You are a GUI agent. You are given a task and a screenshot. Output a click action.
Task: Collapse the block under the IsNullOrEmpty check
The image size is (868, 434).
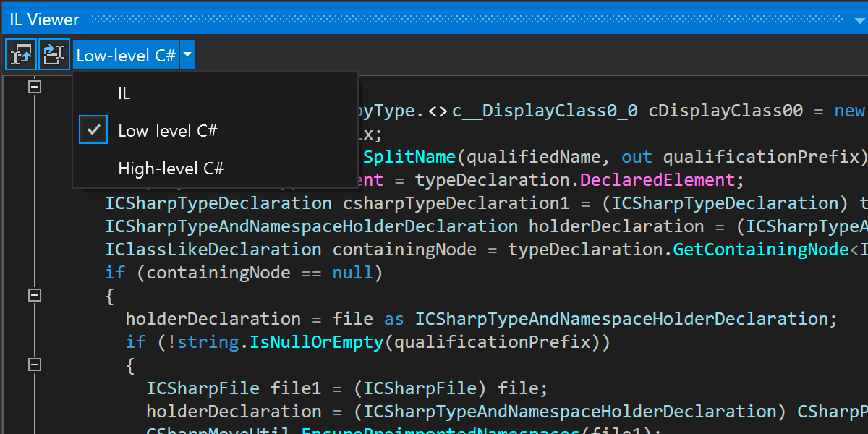tap(34, 365)
